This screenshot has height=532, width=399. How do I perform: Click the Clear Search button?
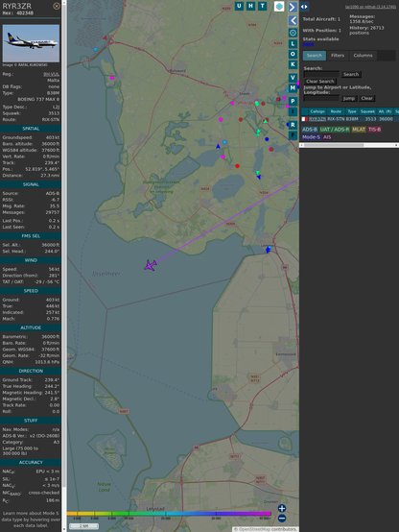[x=320, y=82]
